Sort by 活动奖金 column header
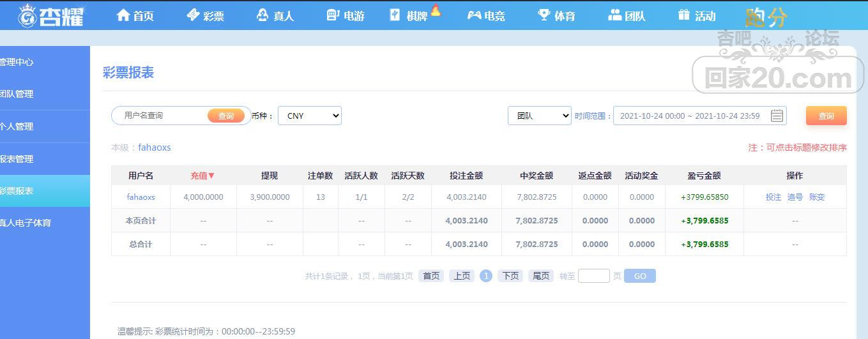 642,176
